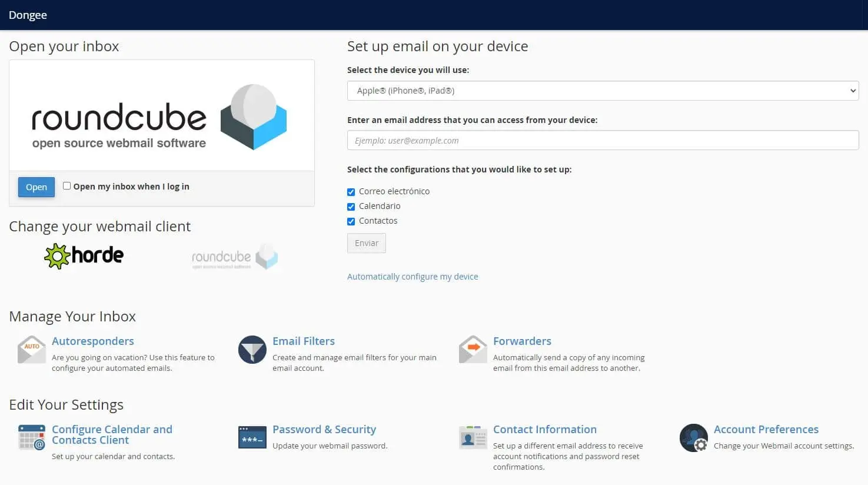Click the 'Change your webmail client' heading
The width and height of the screenshot is (868, 485).
tap(100, 226)
